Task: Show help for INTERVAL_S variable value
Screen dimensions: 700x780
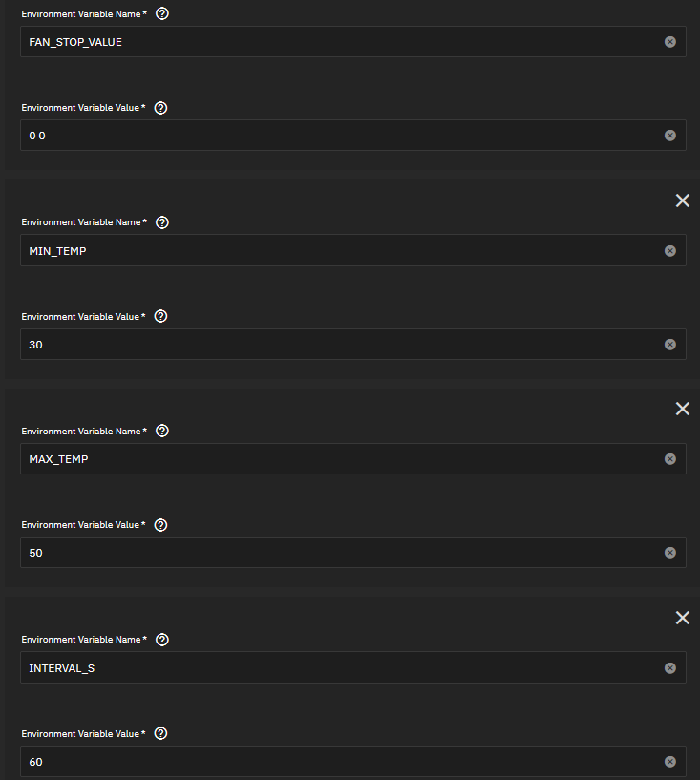Action: 160,733
